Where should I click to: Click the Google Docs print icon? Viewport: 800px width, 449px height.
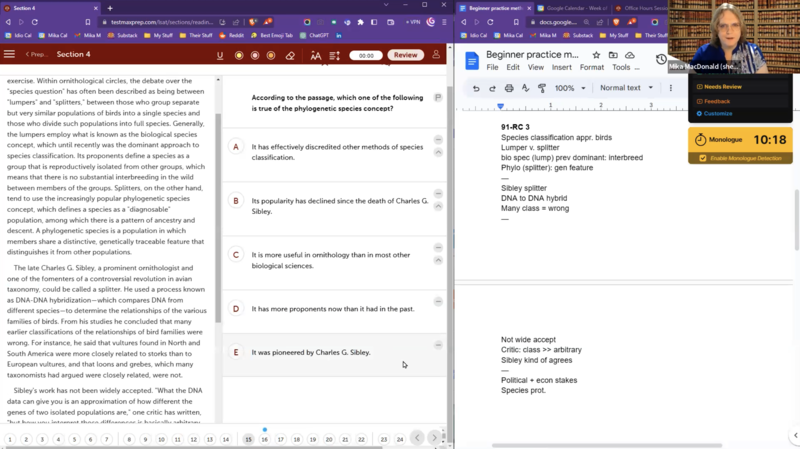pyautogui.click(x=509, y=88)
